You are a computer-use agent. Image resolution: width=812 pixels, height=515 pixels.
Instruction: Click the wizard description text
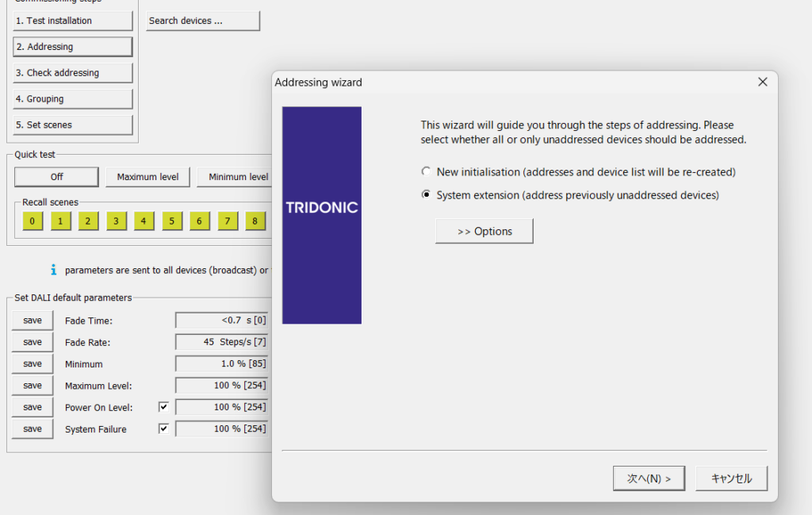point(584,132)
